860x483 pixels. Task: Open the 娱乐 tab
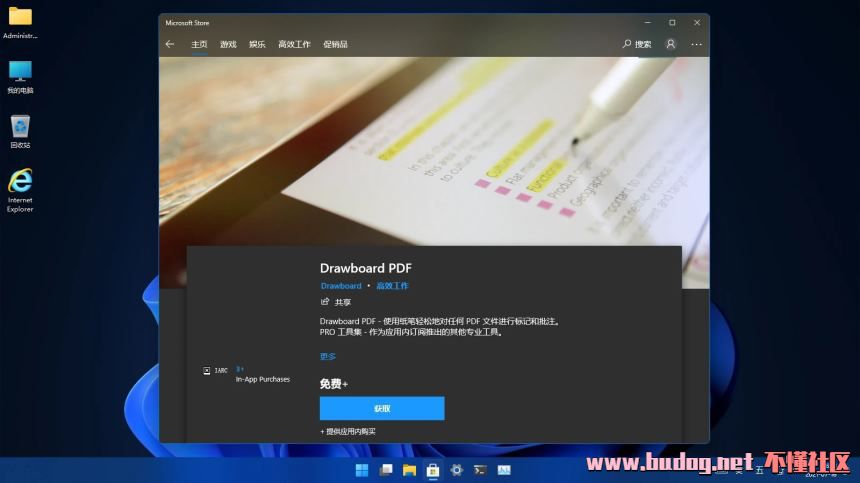pyautogui.click(x=257, y=44)
